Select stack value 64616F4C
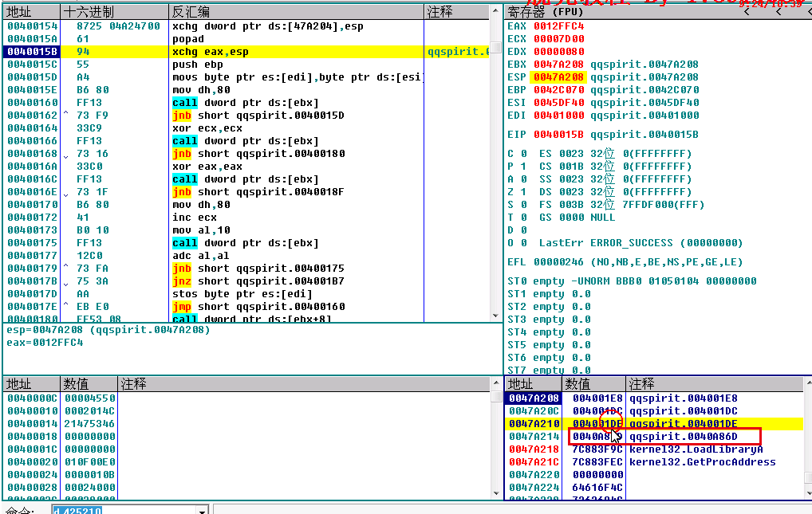This screenshot has height=514, width=812. pyautogui.click(x=597, y=488)
